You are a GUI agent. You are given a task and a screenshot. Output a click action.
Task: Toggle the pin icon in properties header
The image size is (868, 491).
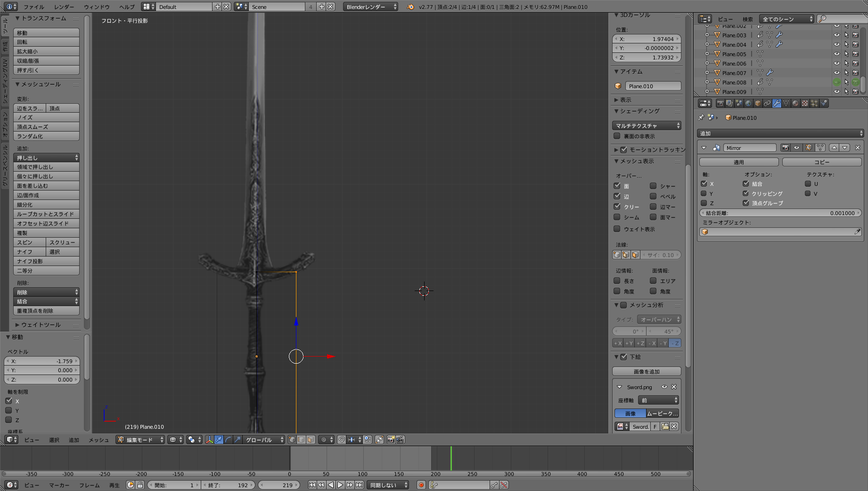(x=701, y=117)
